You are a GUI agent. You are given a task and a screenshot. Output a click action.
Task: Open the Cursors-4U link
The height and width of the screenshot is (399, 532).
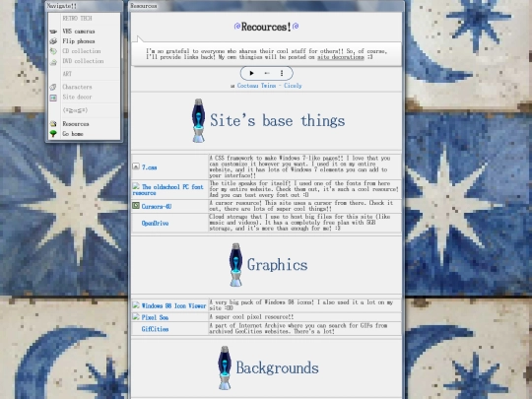click(157, 206)
